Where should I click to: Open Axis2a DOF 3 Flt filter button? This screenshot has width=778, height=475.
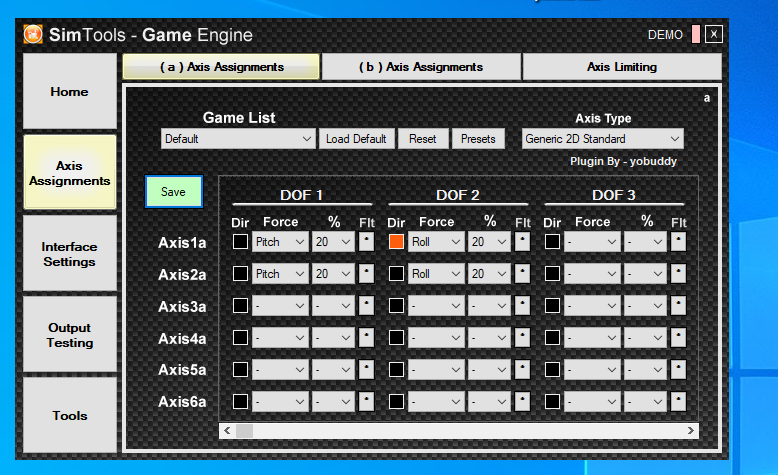click(678, 273)
